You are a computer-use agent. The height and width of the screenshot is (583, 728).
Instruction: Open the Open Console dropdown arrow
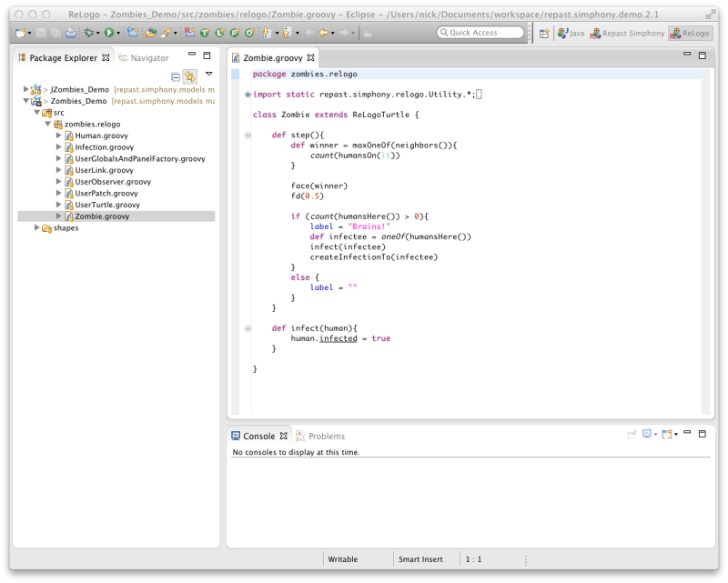tap(676, 435)
